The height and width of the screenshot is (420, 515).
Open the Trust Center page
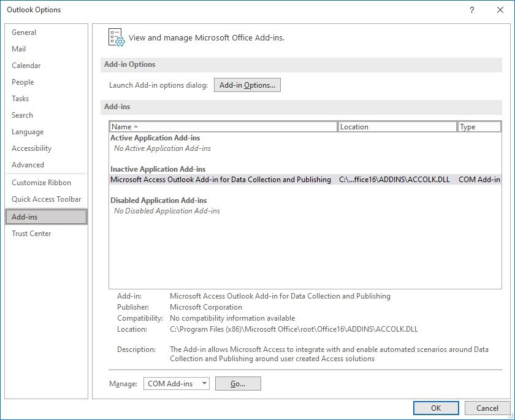[x=47, y=234]
